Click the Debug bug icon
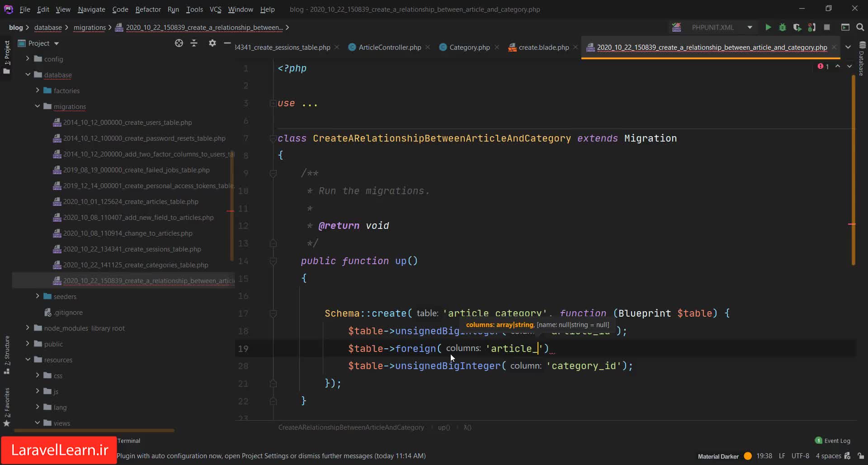The image size is (868, 465). click(783, 28)
